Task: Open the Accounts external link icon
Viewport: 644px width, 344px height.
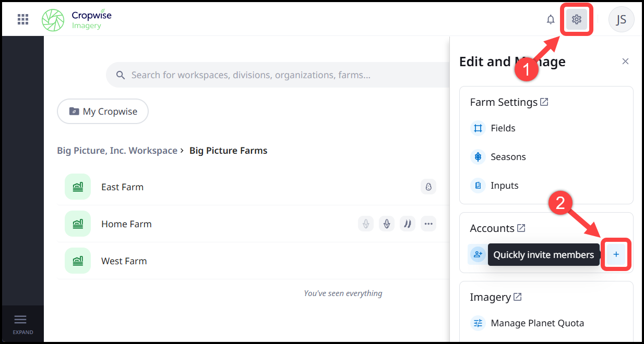Action: pos(521,228)
